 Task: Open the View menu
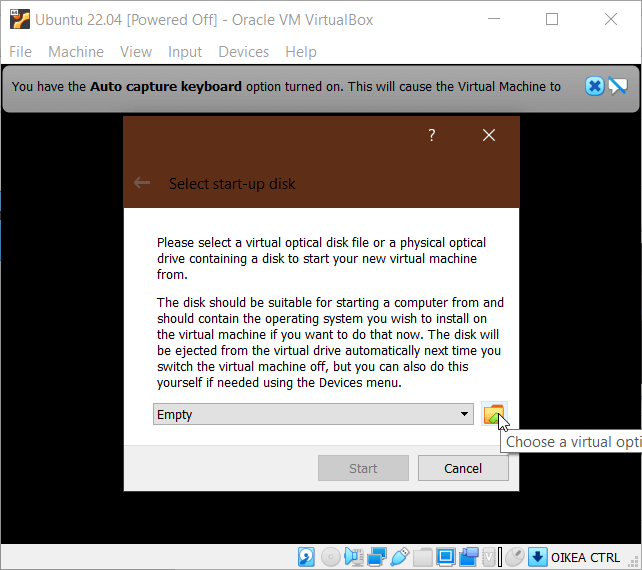click(x=136, y=52)
